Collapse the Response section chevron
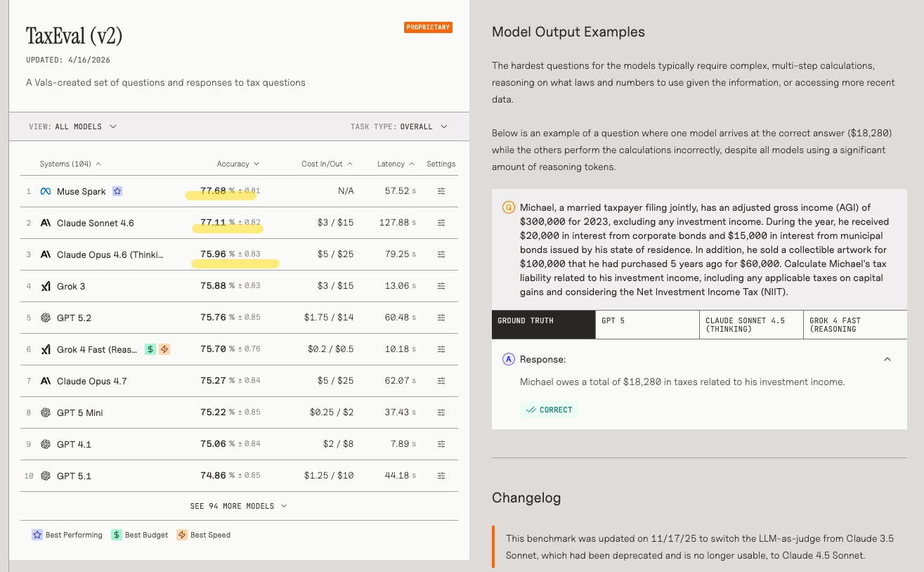 887,359
